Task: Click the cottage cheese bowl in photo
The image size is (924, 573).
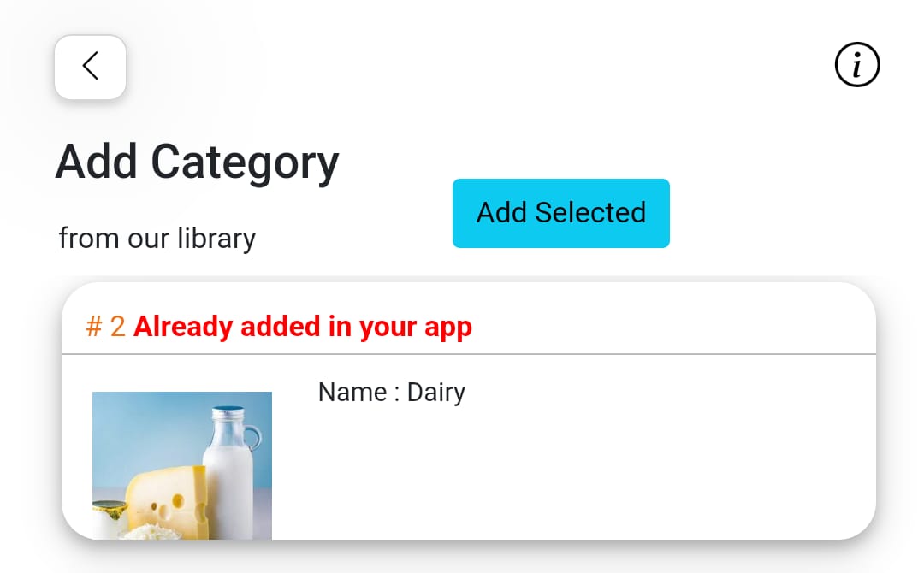Action: pyautogui.click(x=152, y=532)
